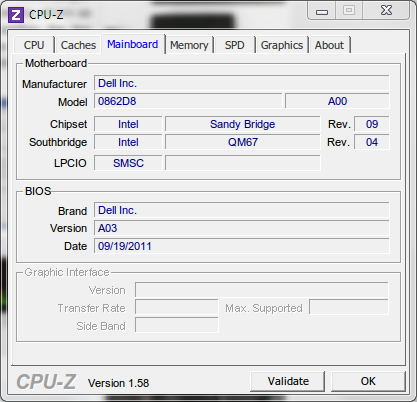Image resolution: width=417 pixels, height=402 pixels.
Task: Click the Southbridge Rev. 04 value
Action: click(x=371, y=142)
